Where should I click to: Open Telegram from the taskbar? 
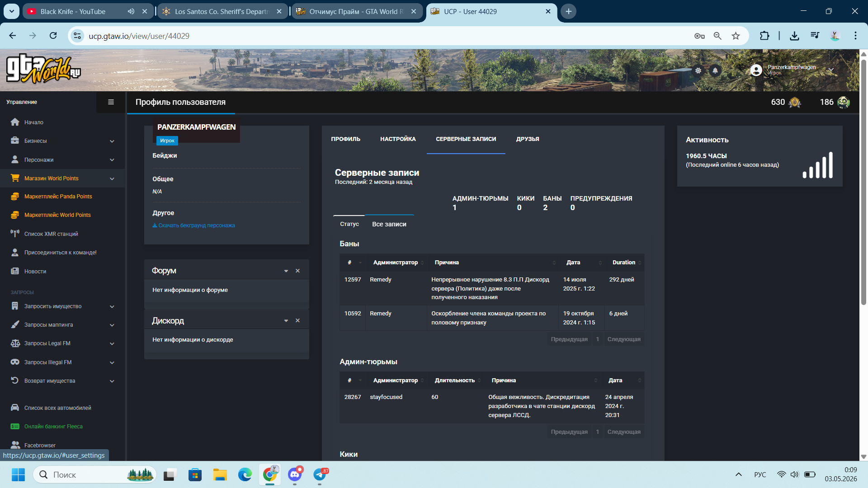[x=320, y=474]
